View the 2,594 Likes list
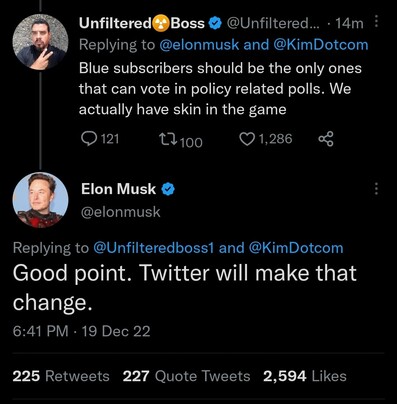Image resolution: width=397 pixels, height=404 pixels. click(305, 376)
